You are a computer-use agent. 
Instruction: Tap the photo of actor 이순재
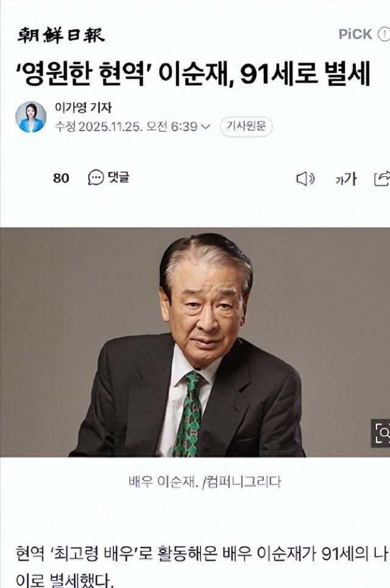[195, 342]
